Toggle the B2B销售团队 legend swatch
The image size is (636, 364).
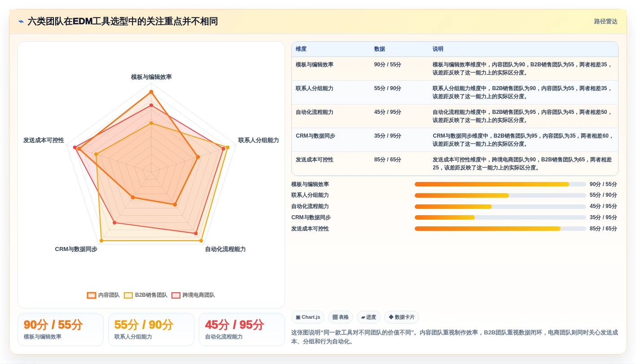(x=128, y=295)
